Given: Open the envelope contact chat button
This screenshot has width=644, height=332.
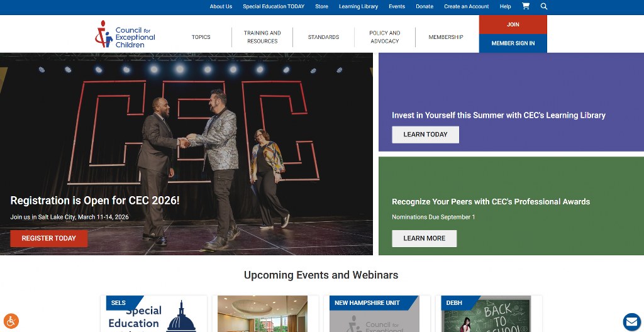Looking at the screenshot, I should pos(631,322).
